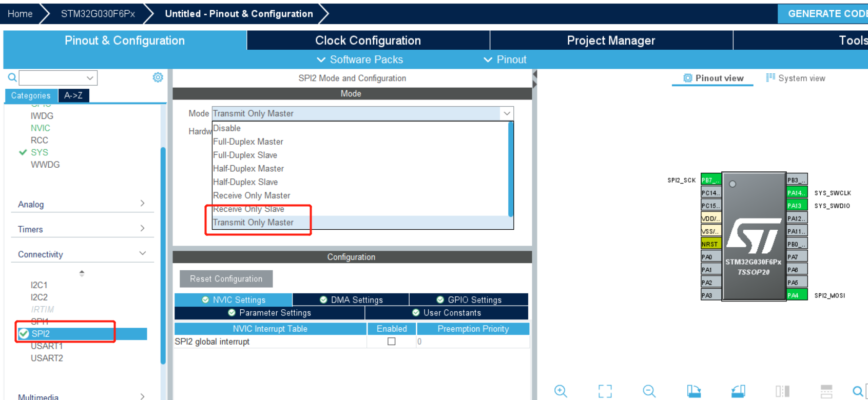Click the GENERATE CODE button
This screenshot has height=400, width=868.
pyautogui.click(x=823, y=14)
